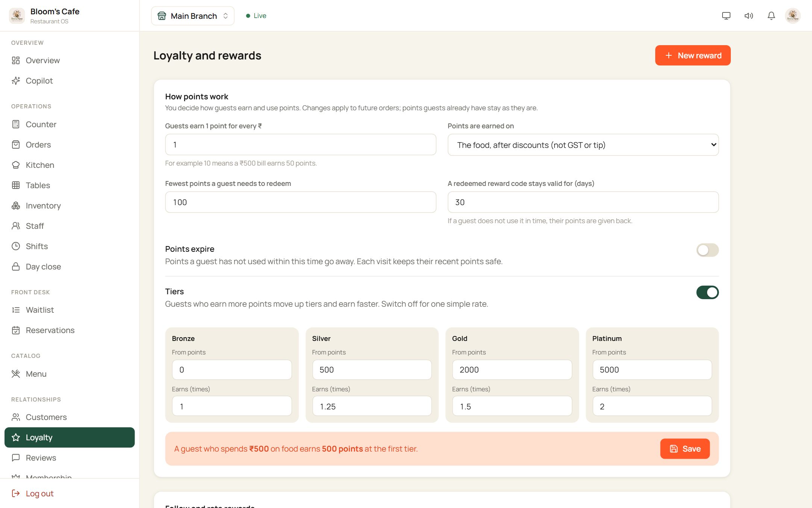The width and height of the screenshot is (812, 508).
Task: Select the Loyalty sidebar item
Action: (x=70, y=438)
